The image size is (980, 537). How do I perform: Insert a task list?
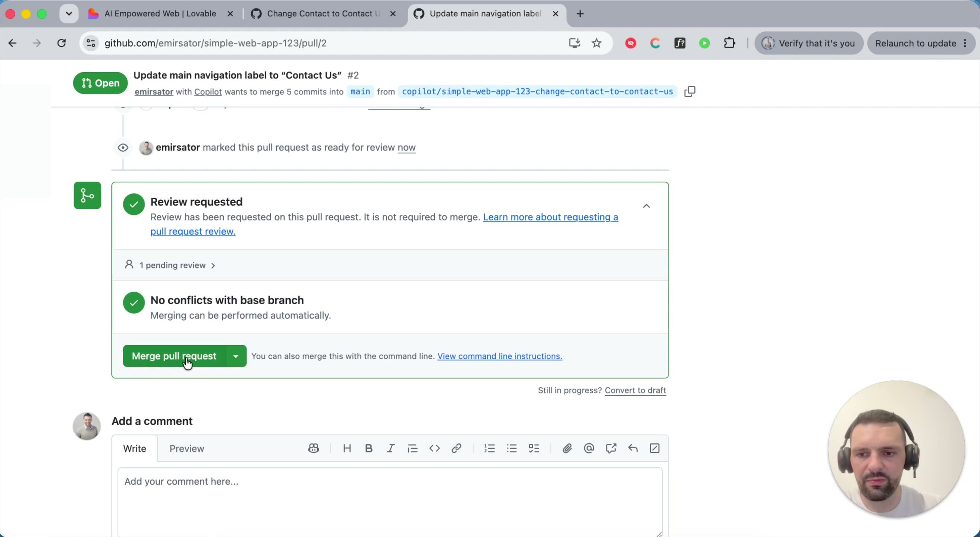click(534, 448)
